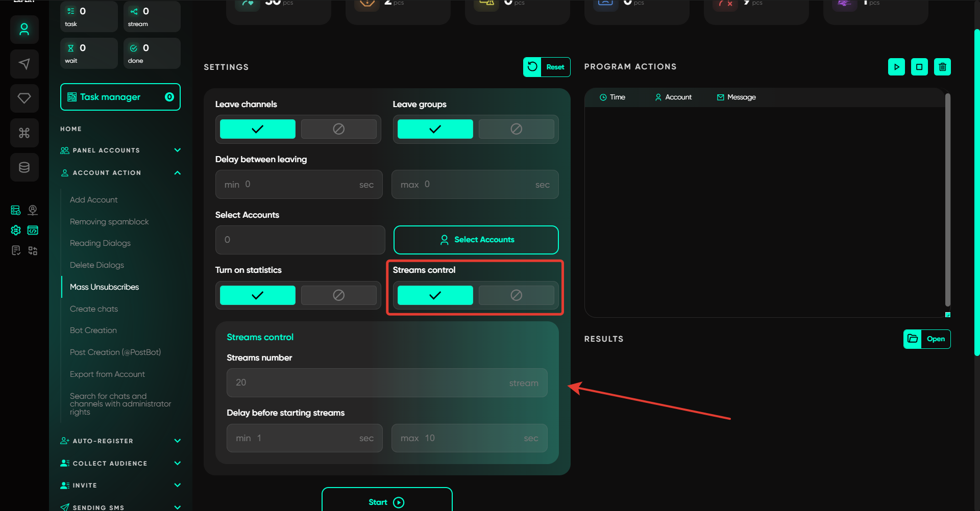Disable the Leave groups option

(x=516, y=129)
